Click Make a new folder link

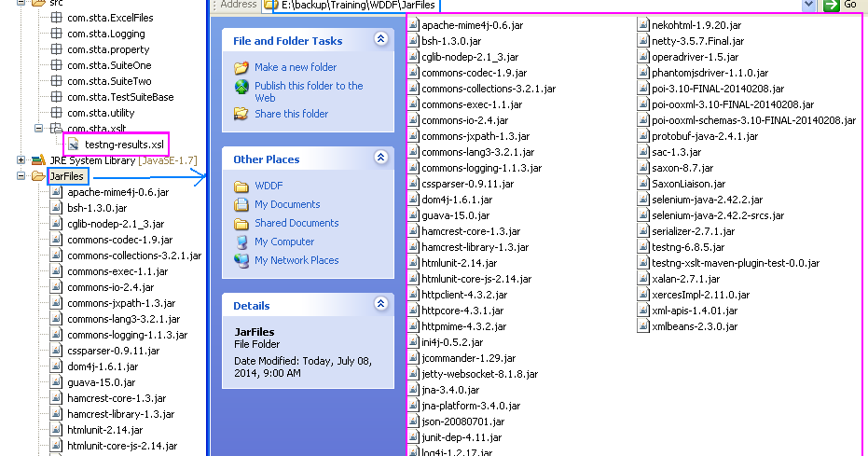tap(296, 67)
